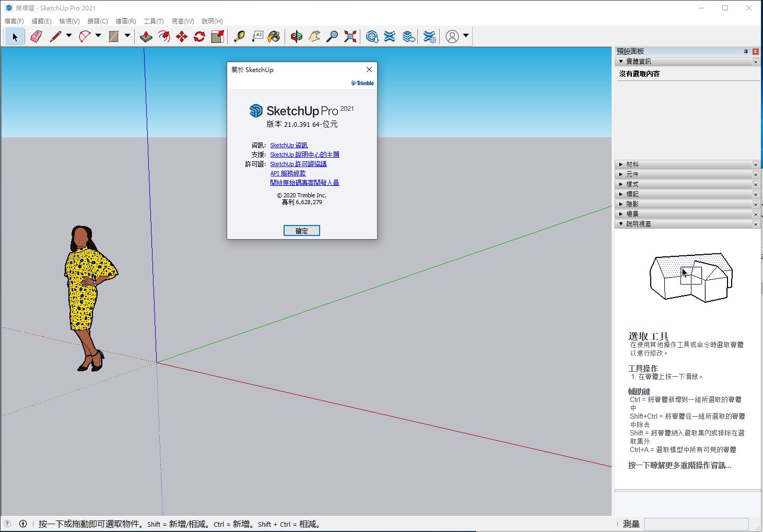Viewport: 763px width, 532px height.
Task: Select the Scale tool
Action: 217,37
